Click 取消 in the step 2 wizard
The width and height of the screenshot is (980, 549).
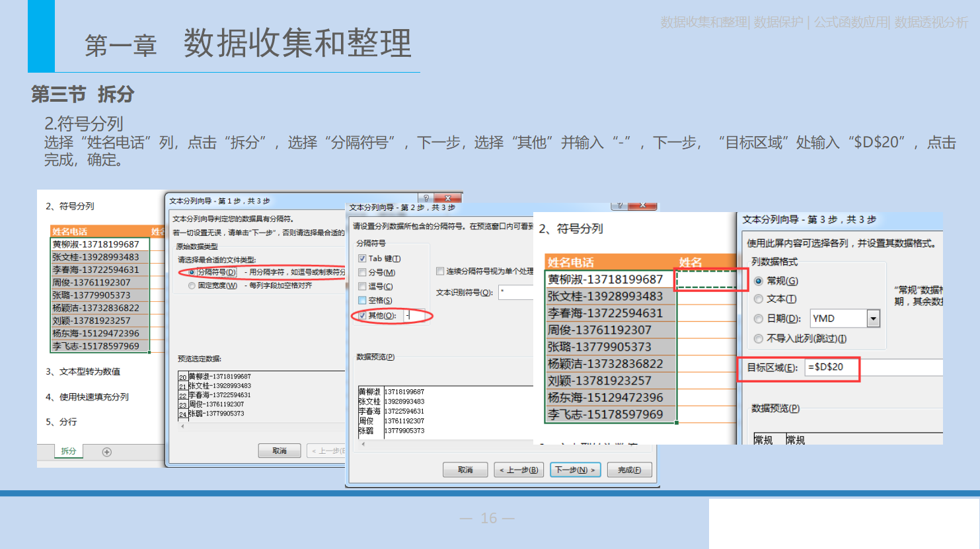pos(466,470)
